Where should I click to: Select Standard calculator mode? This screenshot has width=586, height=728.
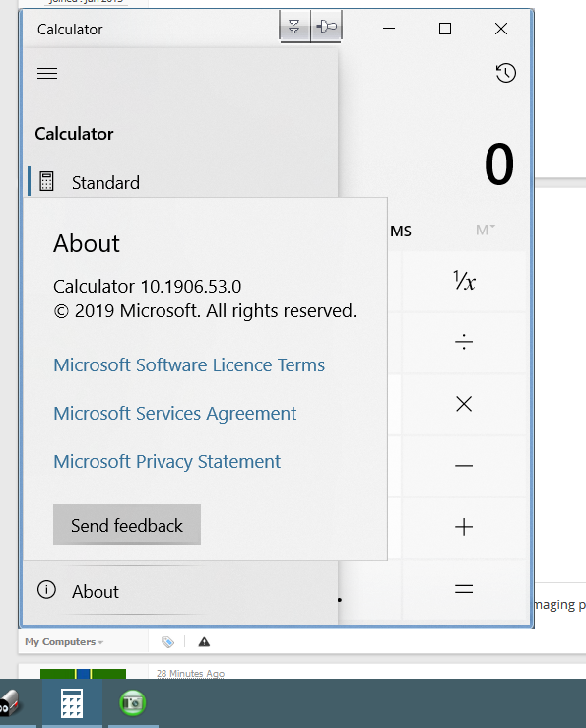(181, 182)
